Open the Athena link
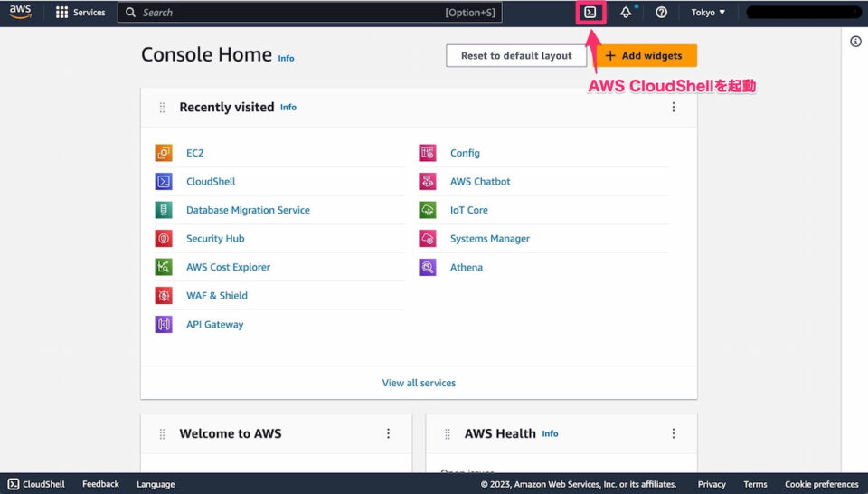Image resolution: width=868 pixels, height=494 pixels. tap(467, 267)
